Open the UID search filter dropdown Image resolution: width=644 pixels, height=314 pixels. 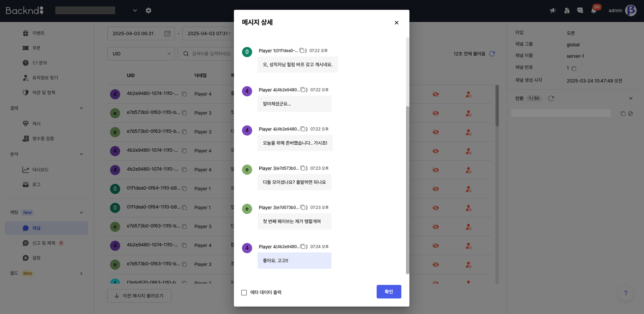tap(140, 53)
